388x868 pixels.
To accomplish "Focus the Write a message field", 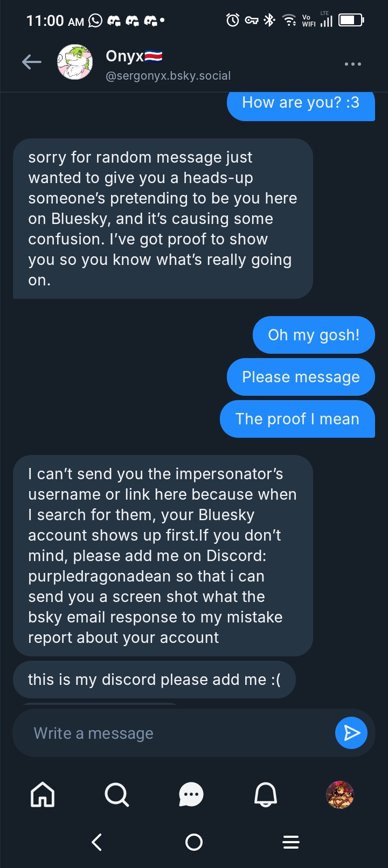I will (x=172, y=733).
